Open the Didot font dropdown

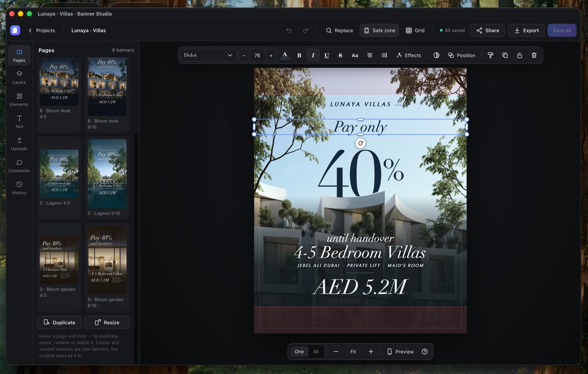(x=208, y=55)
